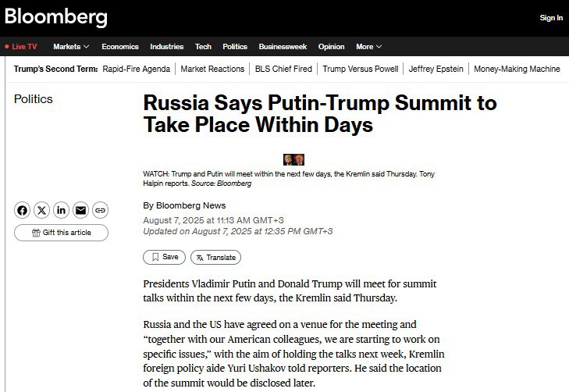Sign In to Bloomberg
The width and height of the screenshot is (569, 392).
coord(551,17)
